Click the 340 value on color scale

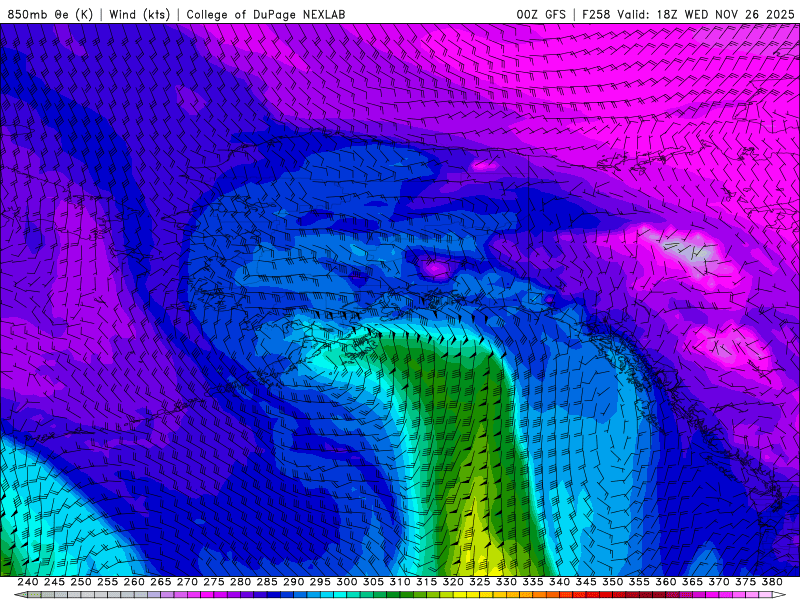559,582
